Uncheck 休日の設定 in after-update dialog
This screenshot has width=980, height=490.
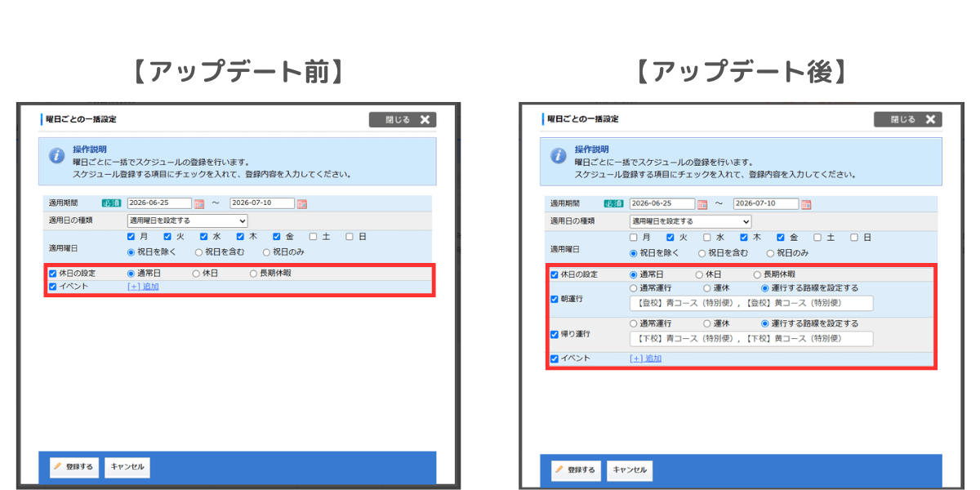pos(555,274)
